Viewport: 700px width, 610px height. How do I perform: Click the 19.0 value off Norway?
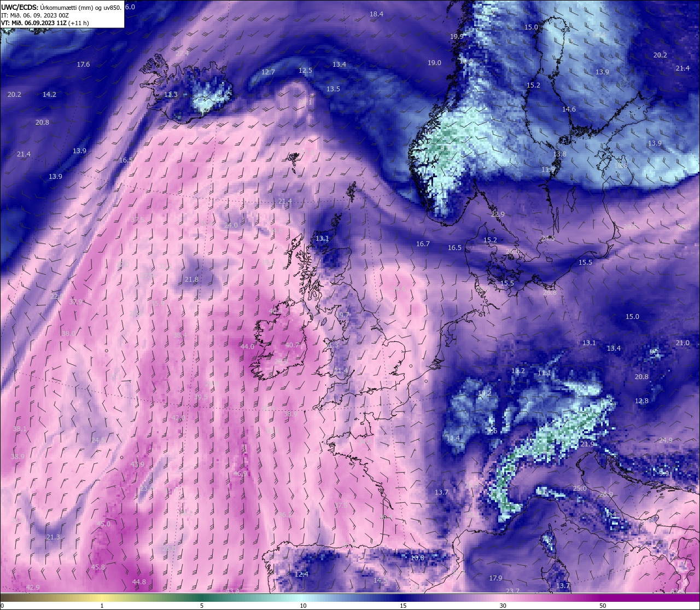(x=434, y=63)
